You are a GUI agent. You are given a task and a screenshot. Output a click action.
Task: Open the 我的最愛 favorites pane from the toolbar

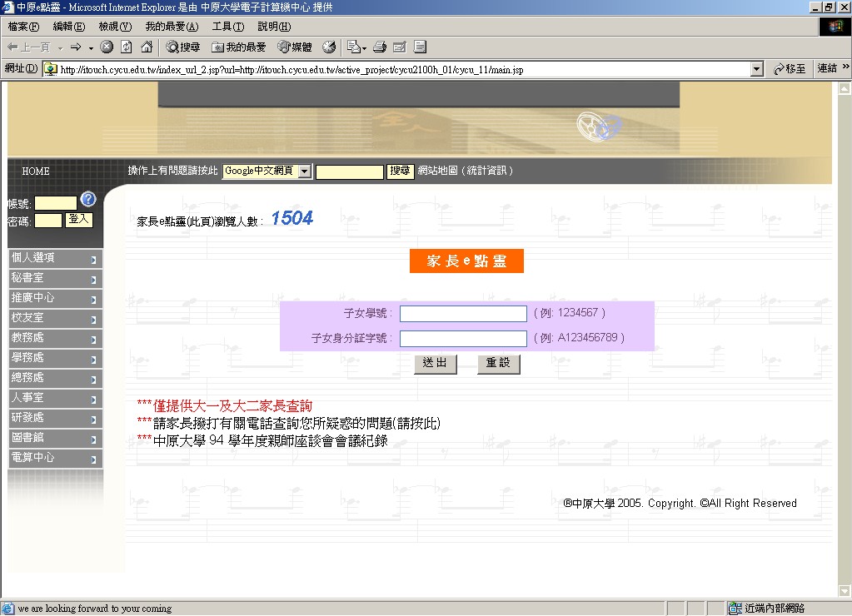(x=238, y=47)
